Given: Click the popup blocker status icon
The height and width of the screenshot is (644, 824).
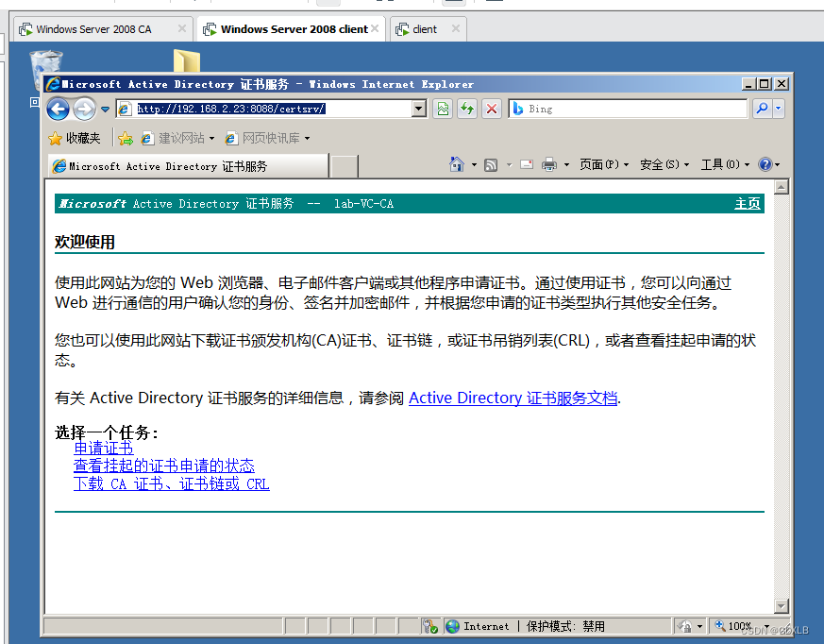Looking at the screenshot, I should pos(429,626).
